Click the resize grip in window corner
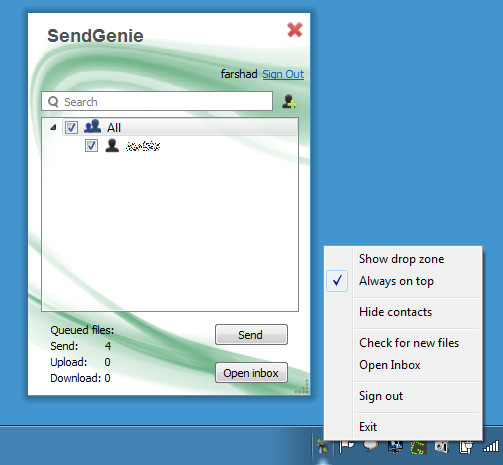Image resolution: width=503 pixels, height=465 pixels. (x=303, y=387)
